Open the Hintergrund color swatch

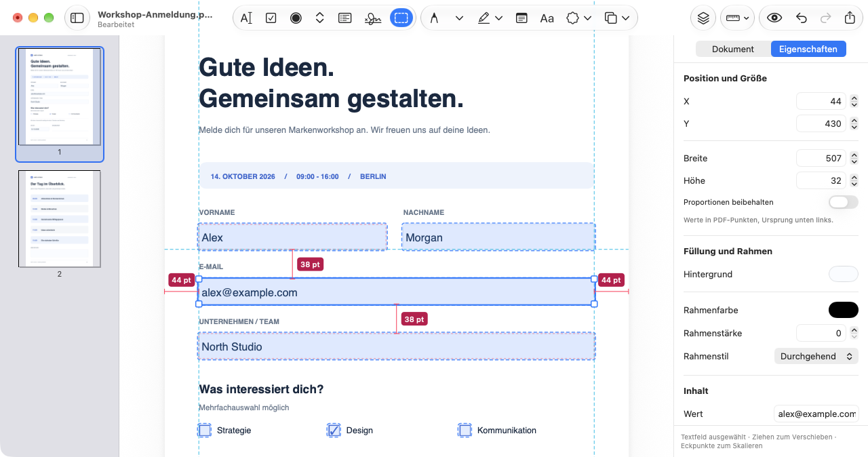(844, 275)
